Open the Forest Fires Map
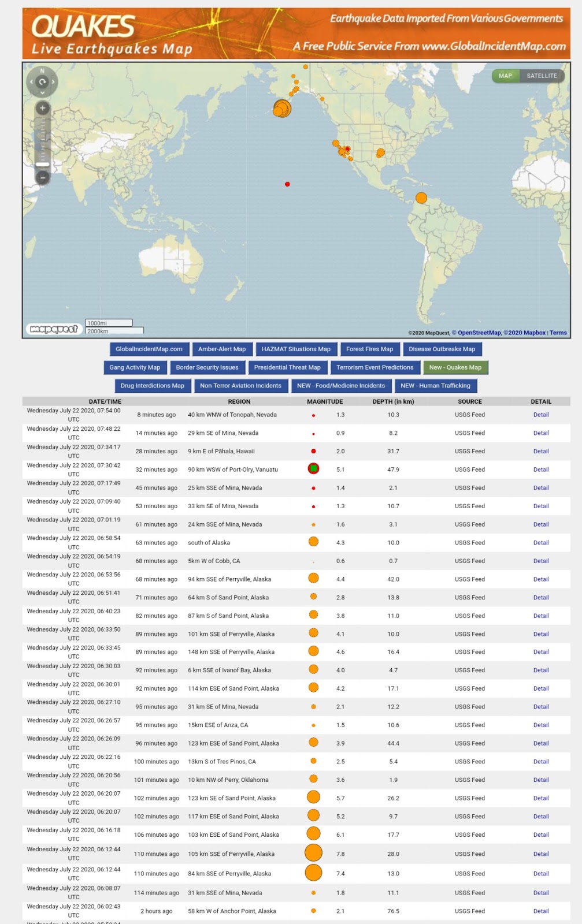 tap(369, 349)
